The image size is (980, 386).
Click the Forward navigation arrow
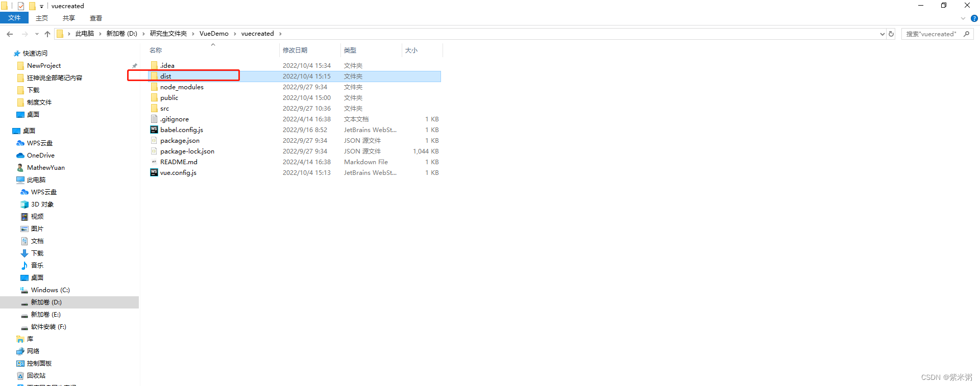tap(24, 34)
